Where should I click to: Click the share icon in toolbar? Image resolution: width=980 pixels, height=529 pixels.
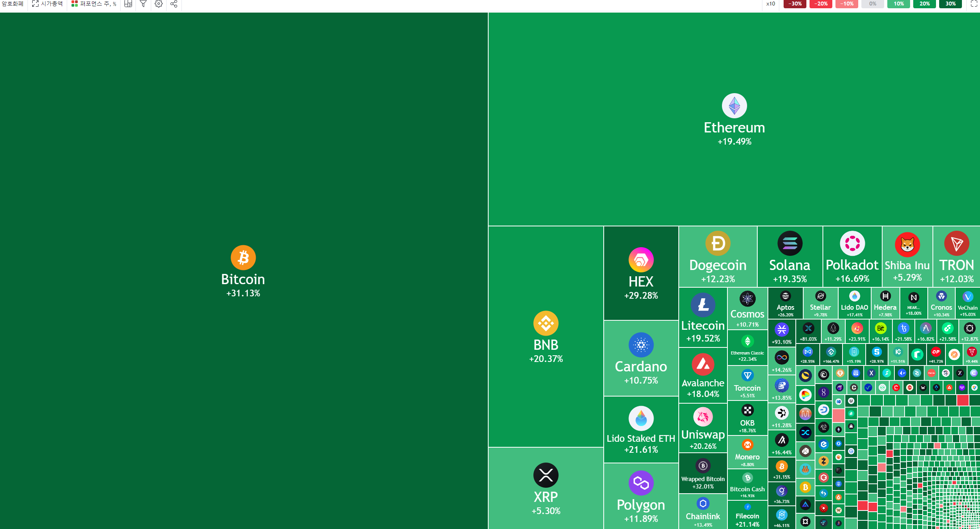pyautogui.click(x=174, y=4)
